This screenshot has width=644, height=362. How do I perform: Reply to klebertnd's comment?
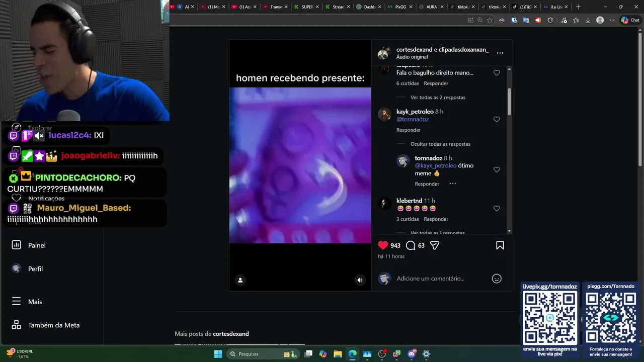click(436, 219)
